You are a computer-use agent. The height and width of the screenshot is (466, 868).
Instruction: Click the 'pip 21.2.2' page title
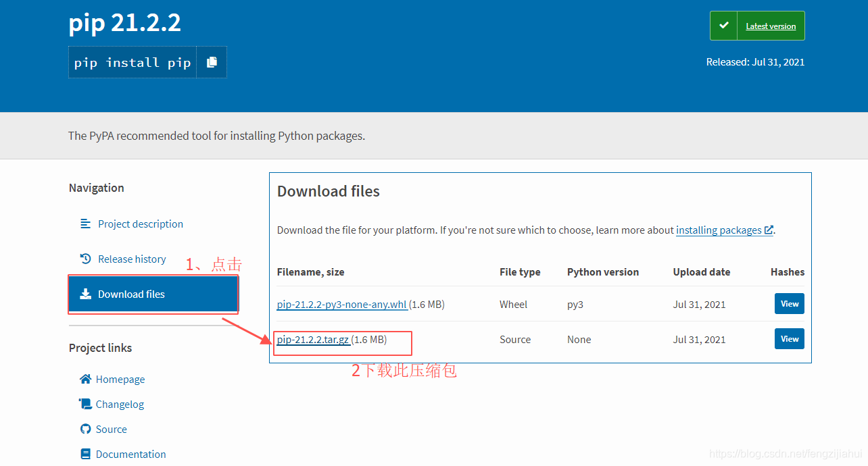coord(125,23)
